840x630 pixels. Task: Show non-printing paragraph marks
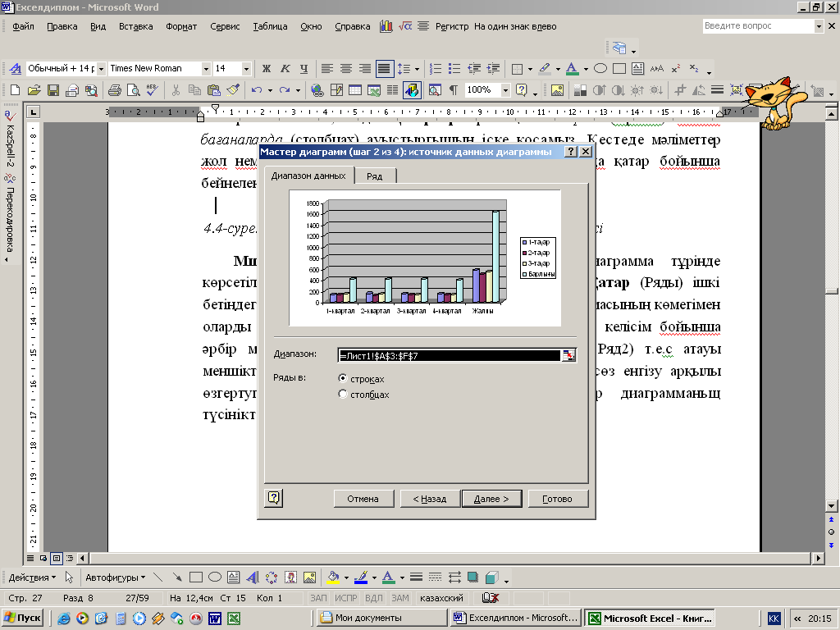[453, 90]
